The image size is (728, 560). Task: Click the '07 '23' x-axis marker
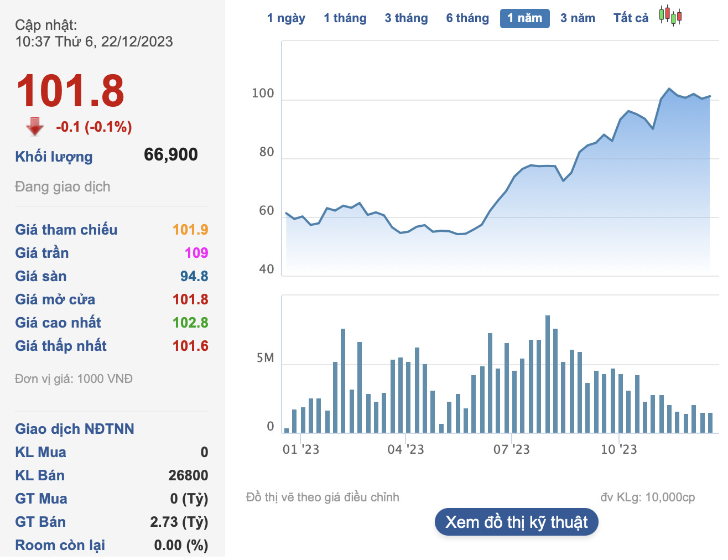tap(511, 449)
